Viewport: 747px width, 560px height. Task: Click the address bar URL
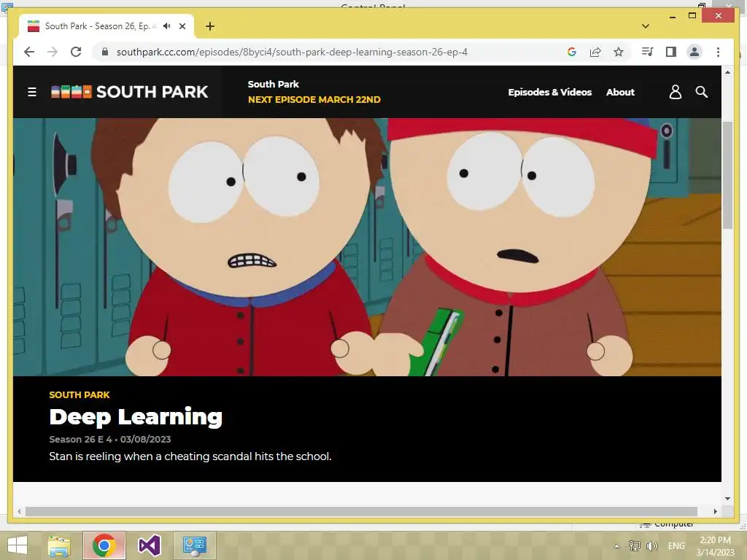tap(292, 52)
